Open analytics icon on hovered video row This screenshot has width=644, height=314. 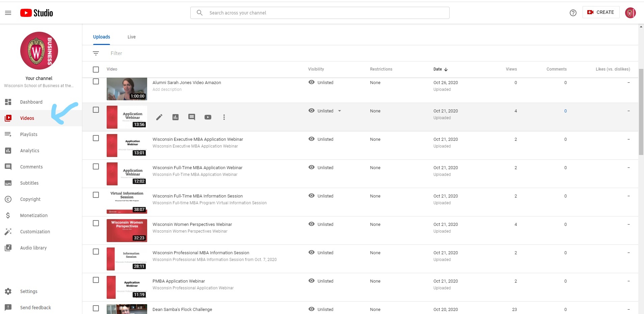(176, 117)
